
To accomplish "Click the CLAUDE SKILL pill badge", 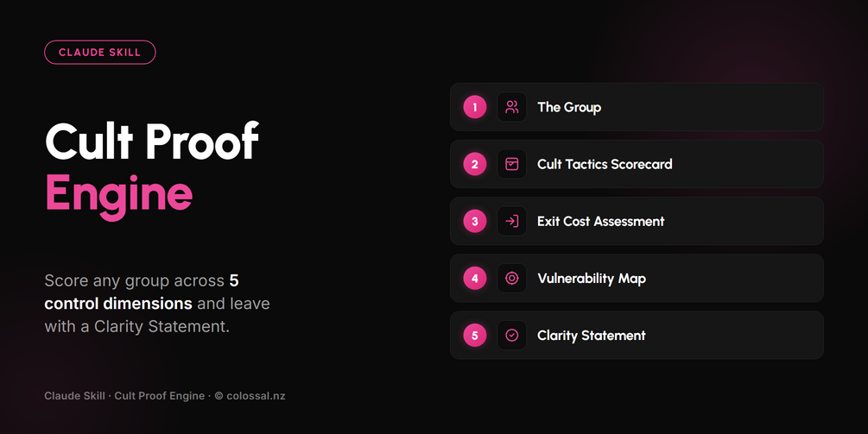I will 100,52.
